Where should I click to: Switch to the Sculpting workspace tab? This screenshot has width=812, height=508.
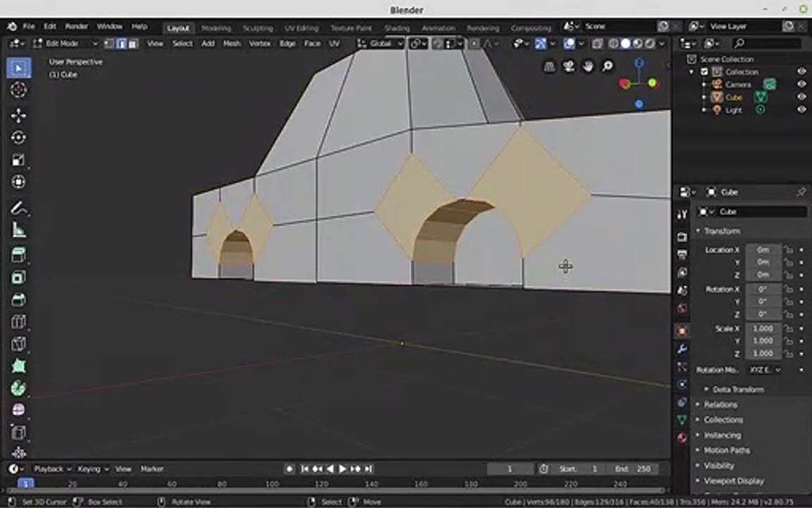(258, 28)
